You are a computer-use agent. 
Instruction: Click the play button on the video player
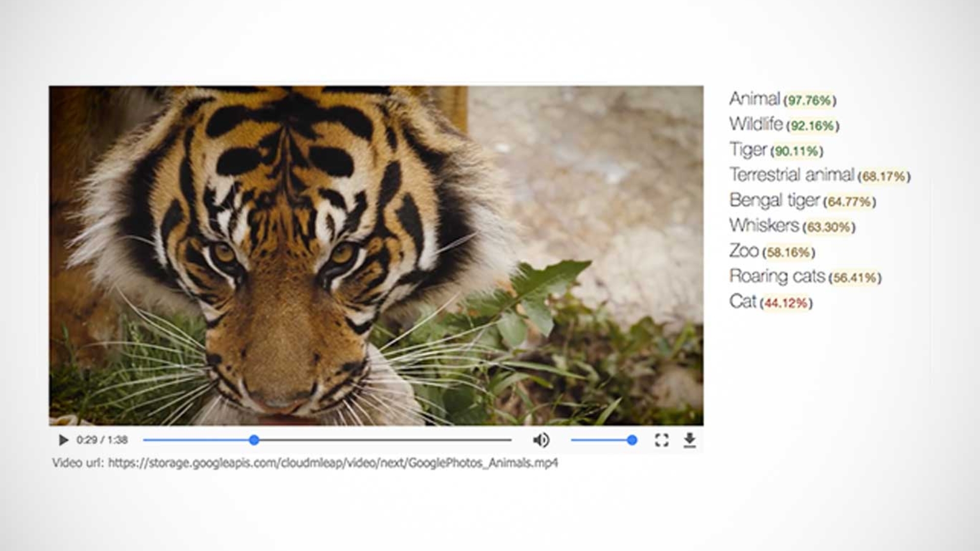point(63,440)
